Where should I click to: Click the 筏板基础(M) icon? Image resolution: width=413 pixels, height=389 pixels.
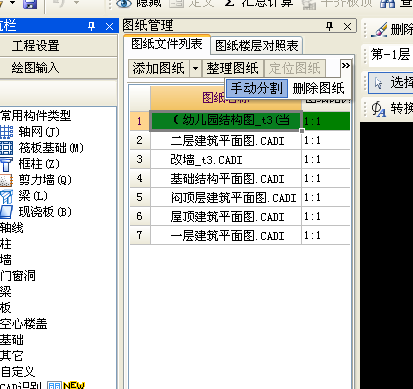(x=6, y=148)
